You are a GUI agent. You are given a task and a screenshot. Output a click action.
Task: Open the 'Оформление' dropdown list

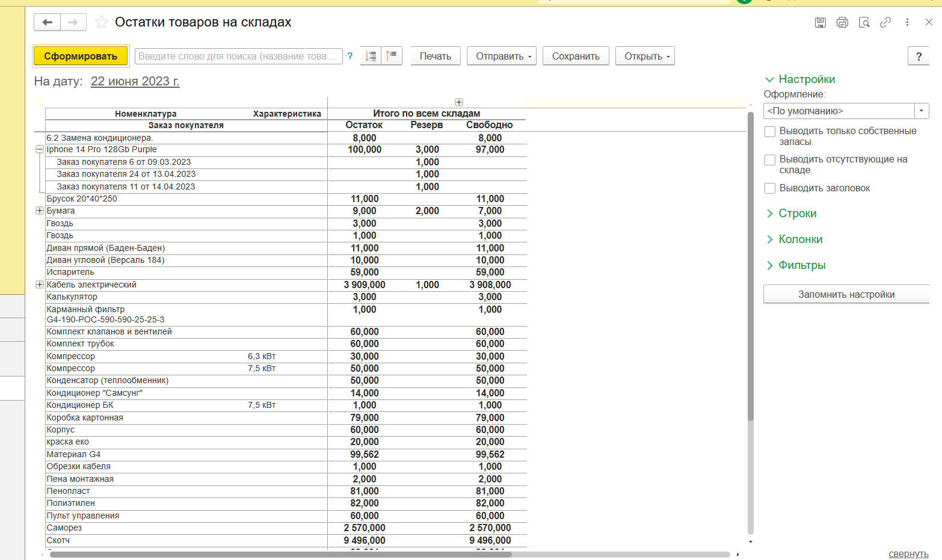point(922,111)
